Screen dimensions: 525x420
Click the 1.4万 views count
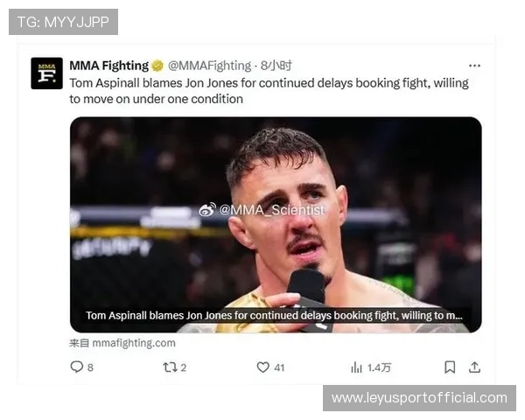coord(380,367)
